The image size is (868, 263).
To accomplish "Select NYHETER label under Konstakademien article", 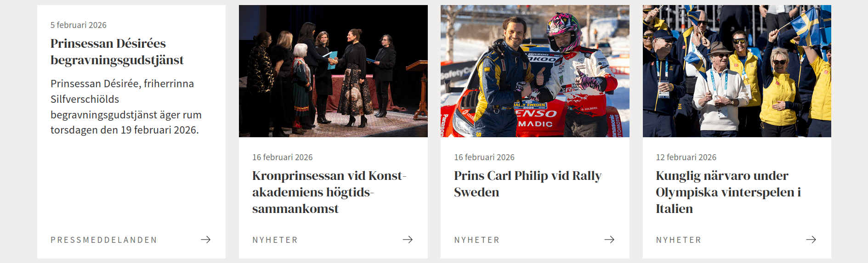I will (275, 240).
